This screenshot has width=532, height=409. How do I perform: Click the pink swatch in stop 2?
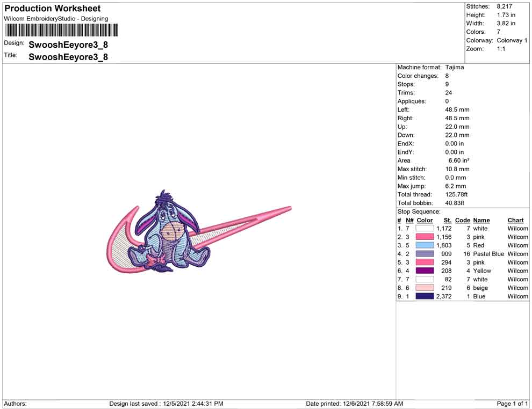(x=425, y=237)
